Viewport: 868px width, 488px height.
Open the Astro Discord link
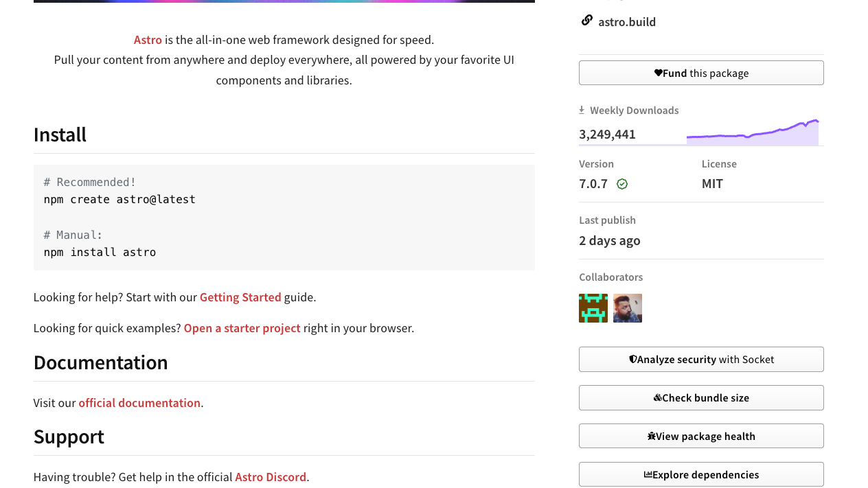271,477
